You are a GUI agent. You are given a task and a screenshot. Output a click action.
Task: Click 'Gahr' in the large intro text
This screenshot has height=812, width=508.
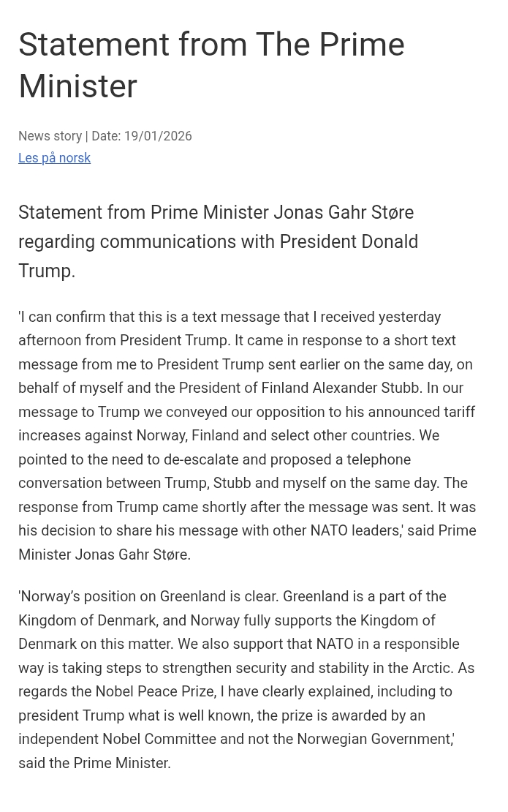pos(357,212)
